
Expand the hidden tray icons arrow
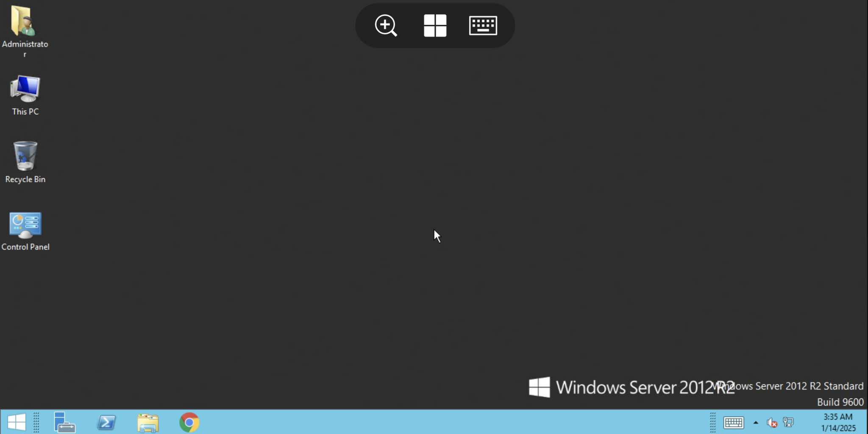pos(756,423)
